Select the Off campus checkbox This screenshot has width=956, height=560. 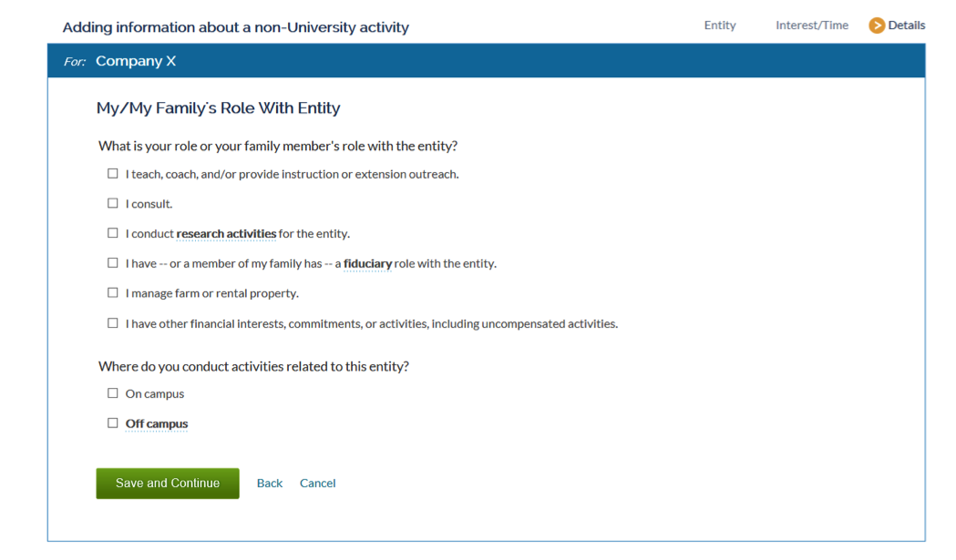coord(113,423)
